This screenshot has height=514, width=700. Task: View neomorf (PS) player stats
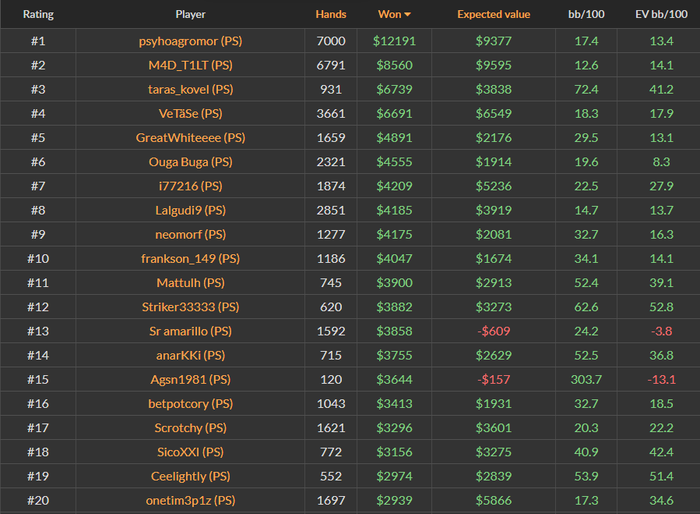click(x=190, y=234)
